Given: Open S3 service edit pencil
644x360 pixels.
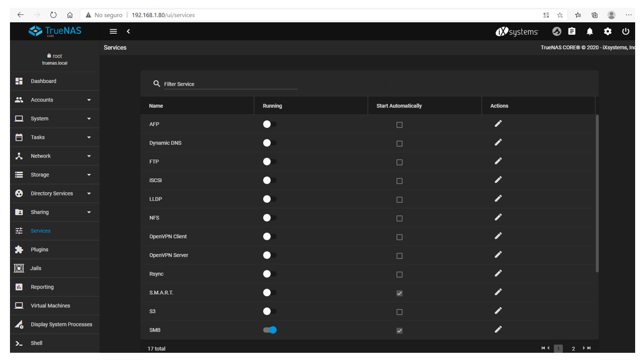Looking at the screenshot, I should 498,311.
